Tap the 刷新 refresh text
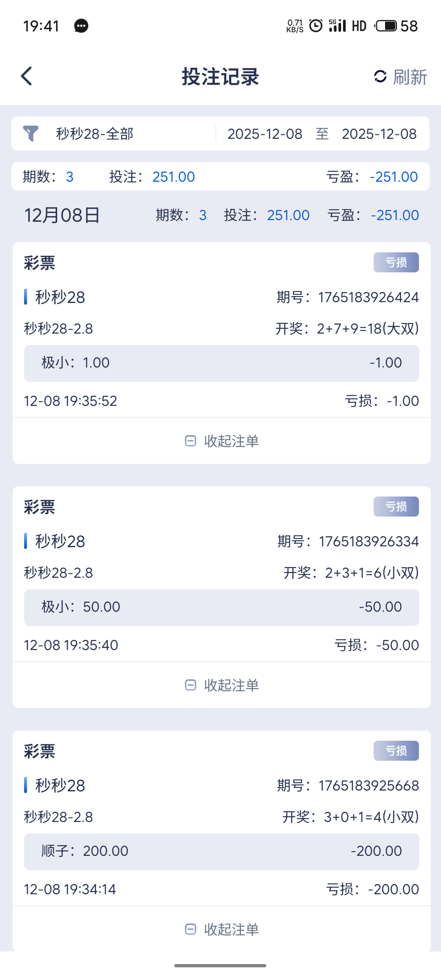The image size is (441, 980). (x=410, y=77)
